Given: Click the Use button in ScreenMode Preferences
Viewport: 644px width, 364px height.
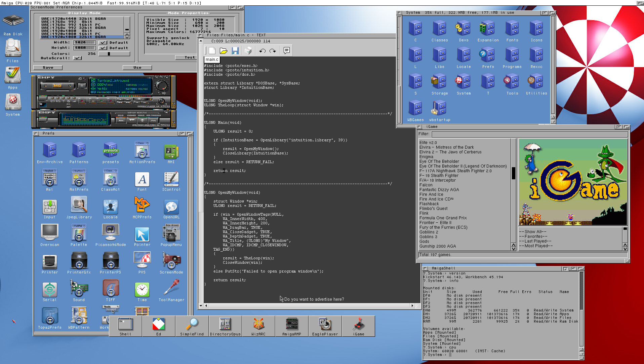Looking at the screenshot, I should (x=137, y=68).
